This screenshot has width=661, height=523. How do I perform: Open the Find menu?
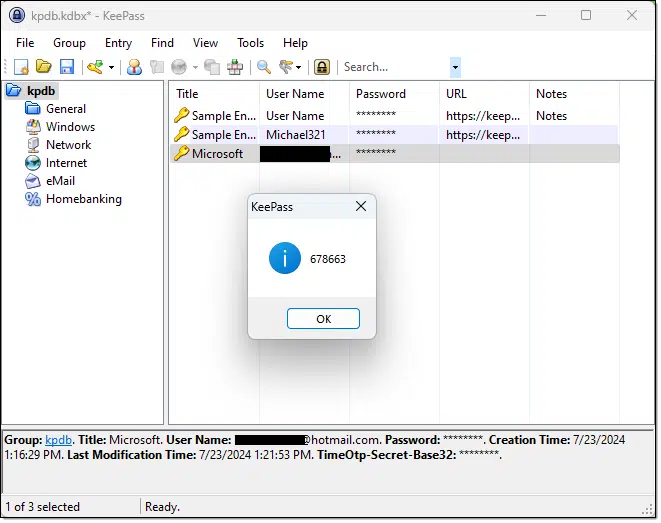[x=162, y=43]
